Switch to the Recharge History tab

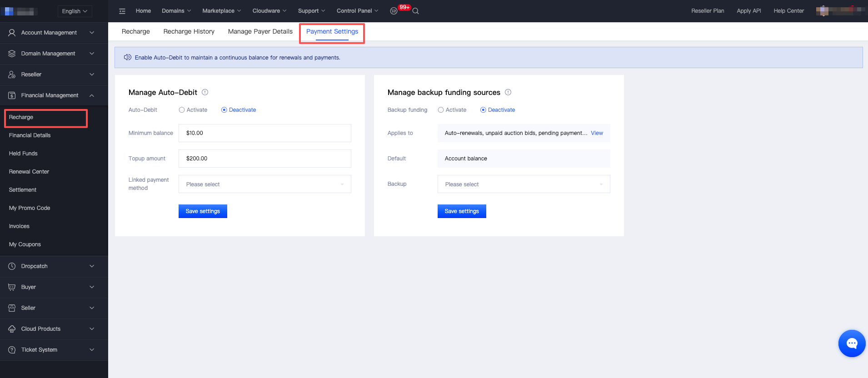189,31
